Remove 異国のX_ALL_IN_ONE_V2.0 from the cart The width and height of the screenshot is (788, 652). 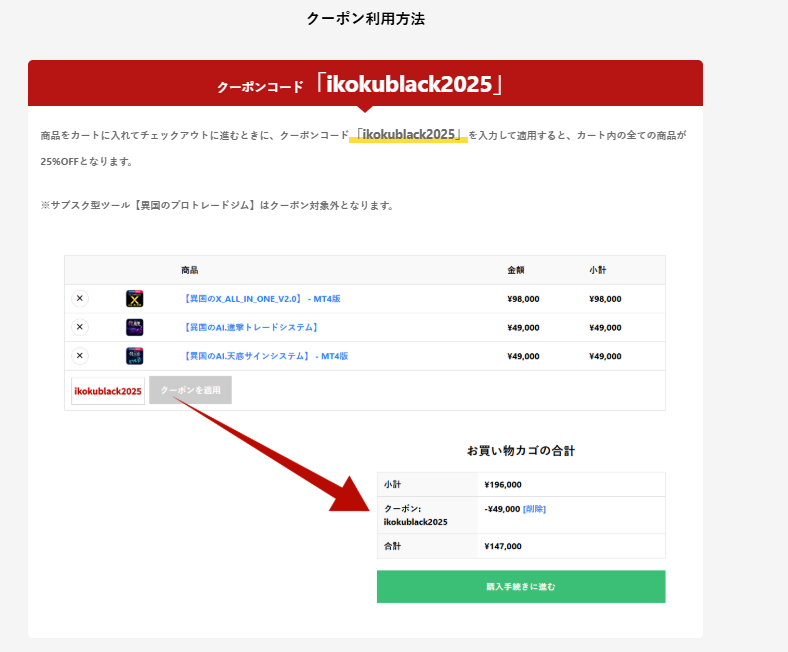coord(80,298)
